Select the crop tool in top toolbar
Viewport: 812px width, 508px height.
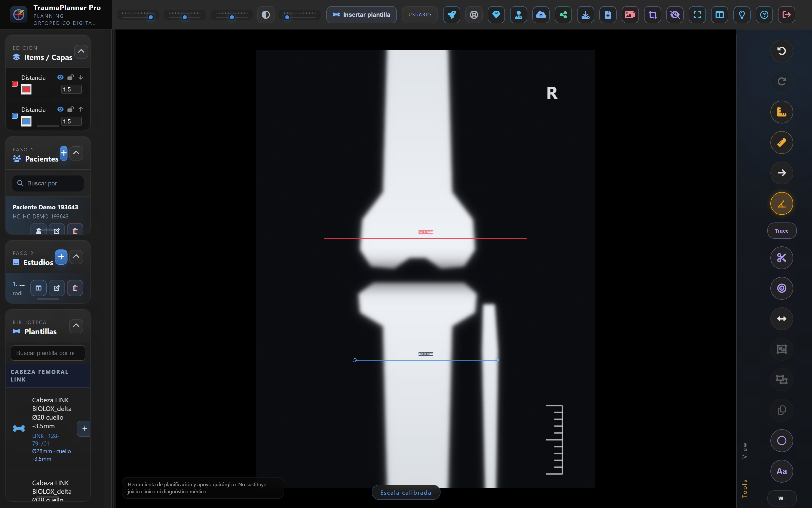click(x=652, y=15)
